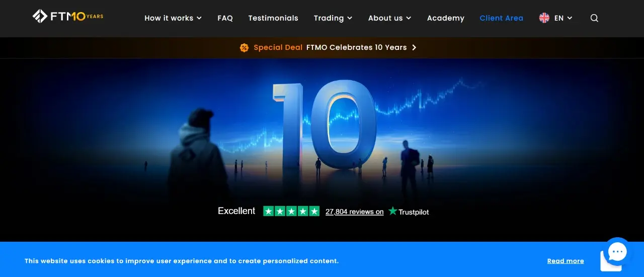Open the Client Area link
This screenshot has width=644, height=277.
click(x=501, y=18)
